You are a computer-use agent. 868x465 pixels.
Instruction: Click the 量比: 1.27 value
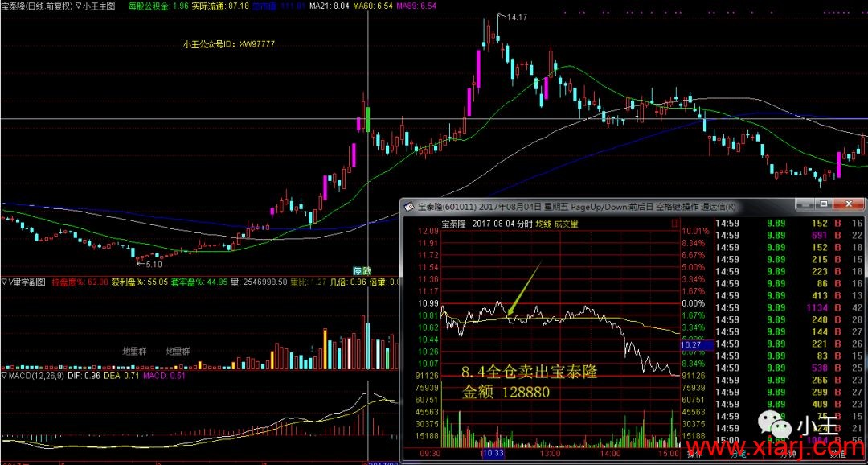(x=310, y=282)
